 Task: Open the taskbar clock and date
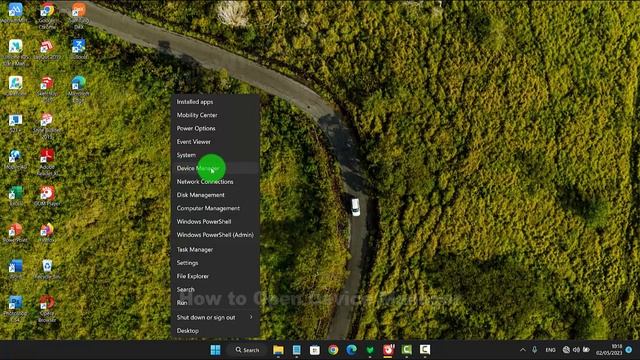(609, 350)
